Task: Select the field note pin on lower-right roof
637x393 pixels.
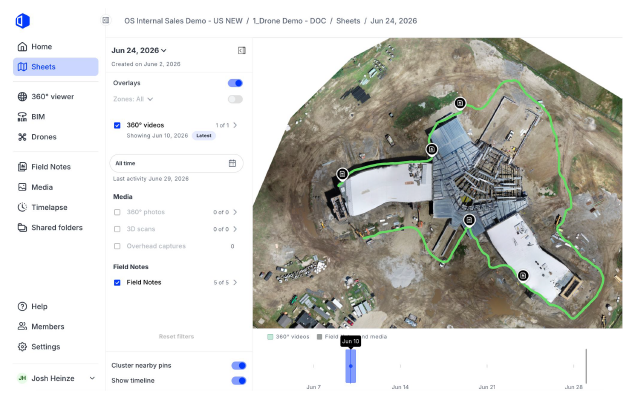Action: (x=523, y=276)
